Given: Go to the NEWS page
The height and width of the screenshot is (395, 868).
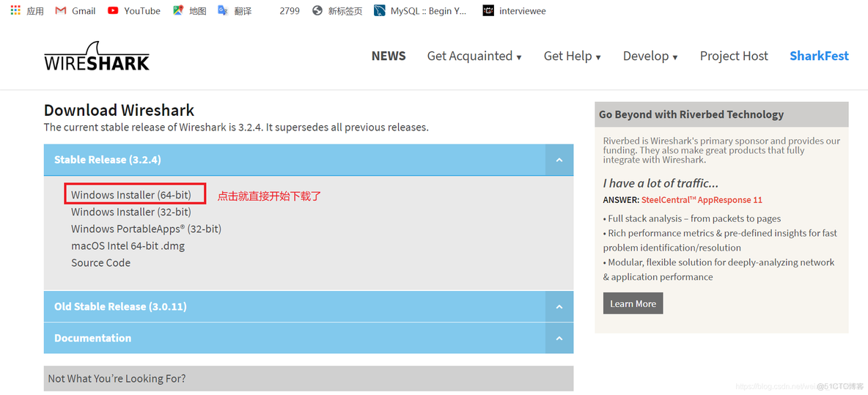Looking at the screenshot, I should click(x=389, y=56).
